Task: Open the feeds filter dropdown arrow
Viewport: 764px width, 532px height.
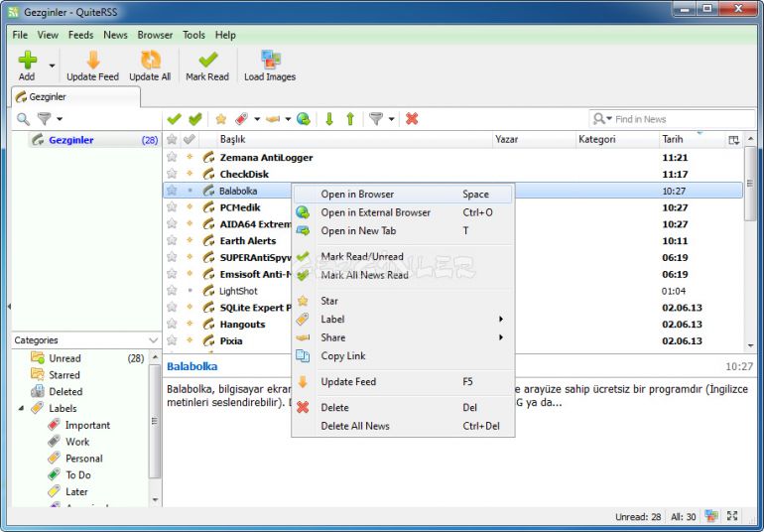Action: point(60,119)
